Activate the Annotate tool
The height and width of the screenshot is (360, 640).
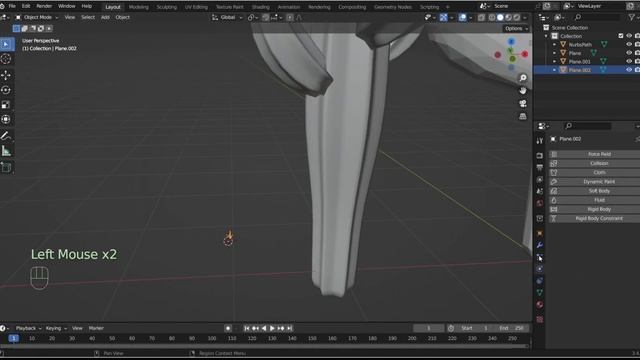6,136
